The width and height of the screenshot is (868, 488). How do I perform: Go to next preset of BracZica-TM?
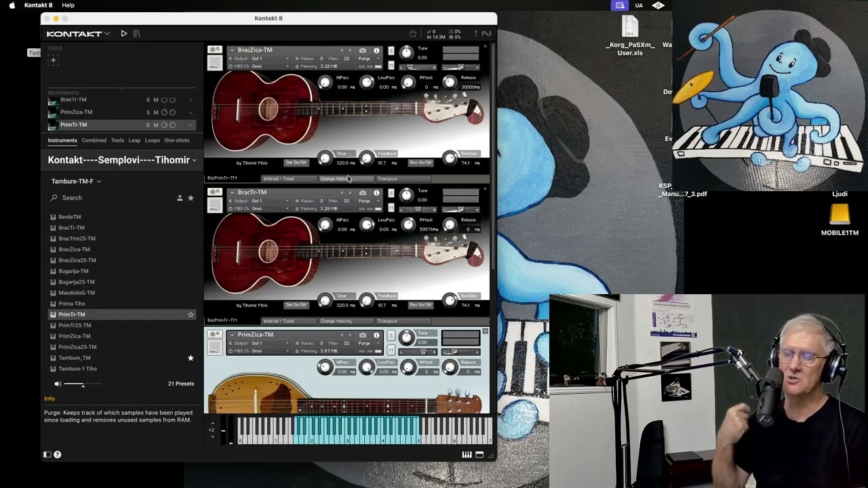pos(350,50)
